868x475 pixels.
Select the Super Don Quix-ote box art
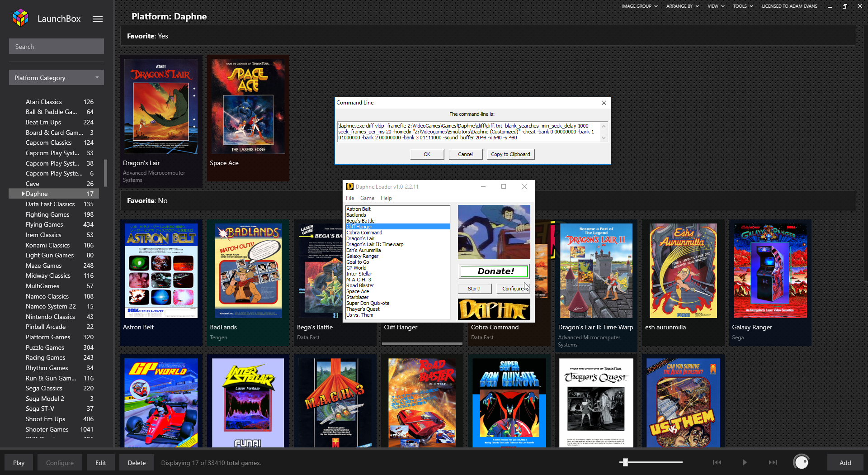tap(509, 403)
